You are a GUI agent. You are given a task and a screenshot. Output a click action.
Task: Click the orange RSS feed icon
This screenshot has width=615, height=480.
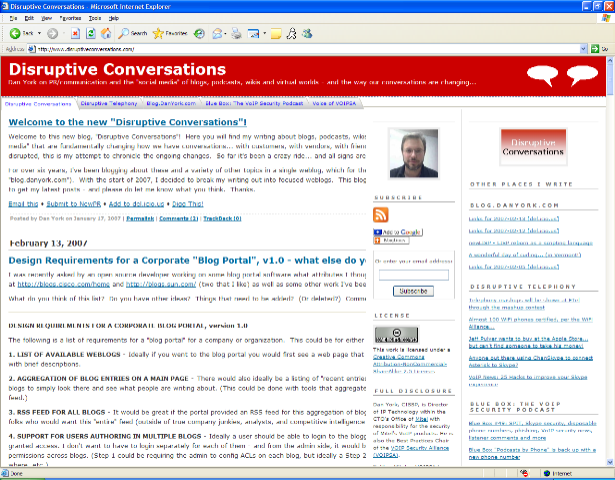click(381, 215)
